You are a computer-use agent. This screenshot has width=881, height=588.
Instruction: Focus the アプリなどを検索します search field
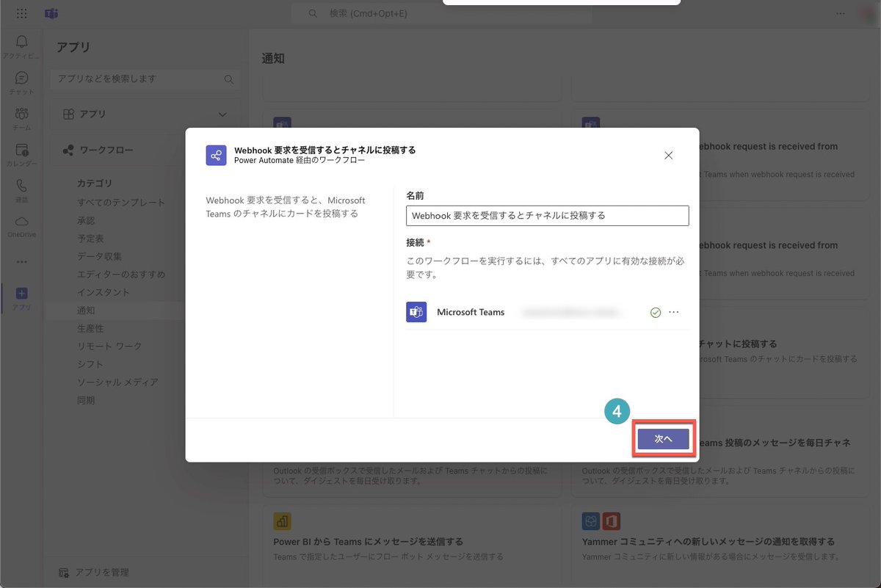145,79
